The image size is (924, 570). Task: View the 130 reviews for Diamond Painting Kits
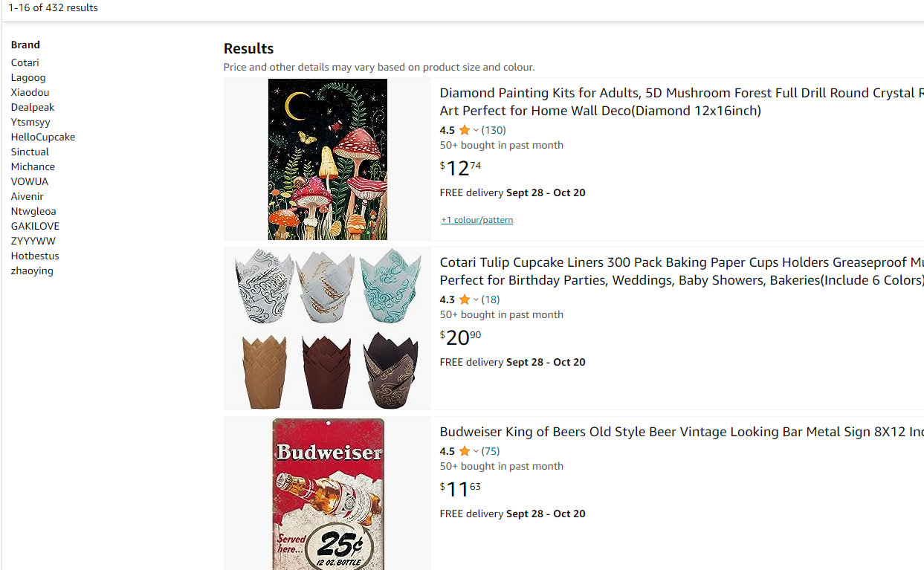pyautogui.click(x=494, y=130)
